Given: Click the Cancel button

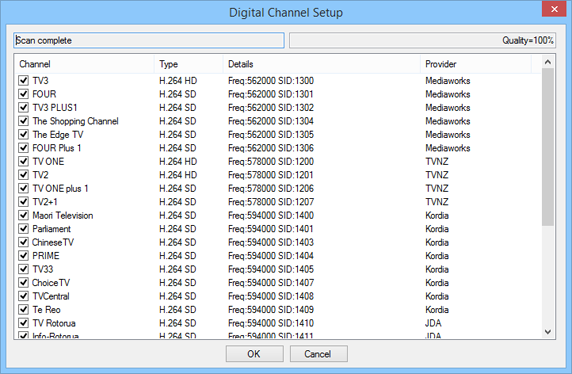Looking at the screenshot, I should click(318, 354).
